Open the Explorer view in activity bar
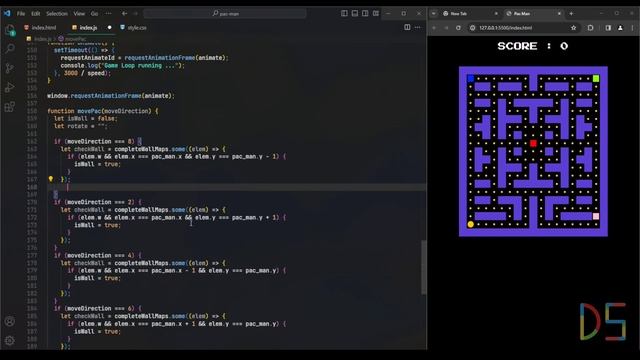This screenshot has height=360, width=640. pos(9,30)
